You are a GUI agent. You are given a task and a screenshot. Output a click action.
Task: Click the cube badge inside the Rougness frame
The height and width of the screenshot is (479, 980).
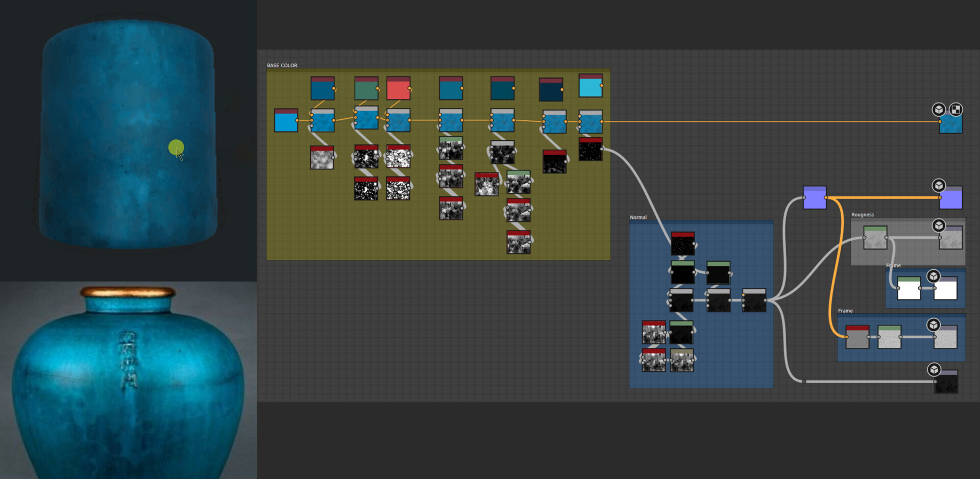tap(939, 225)
